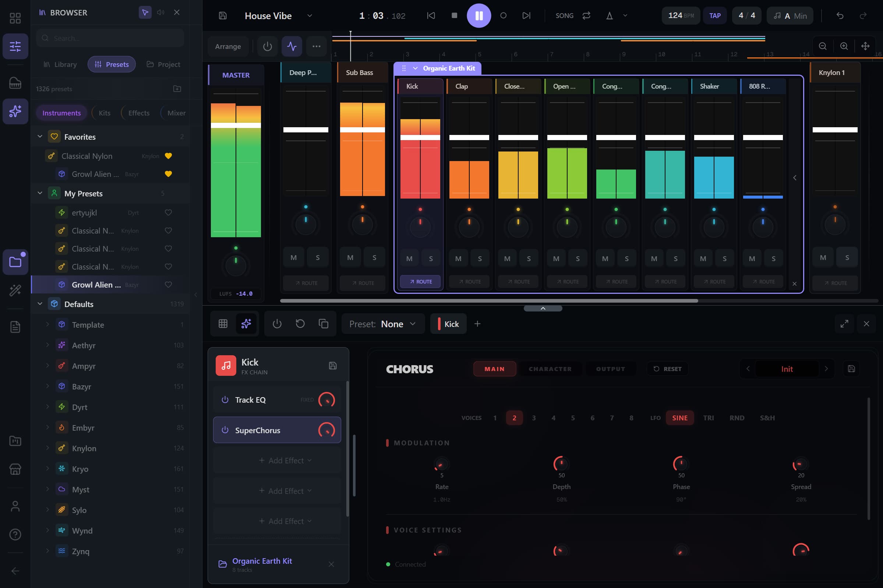
Task: Mute the Sub Bass channel
Action: [x=350, y=257]
